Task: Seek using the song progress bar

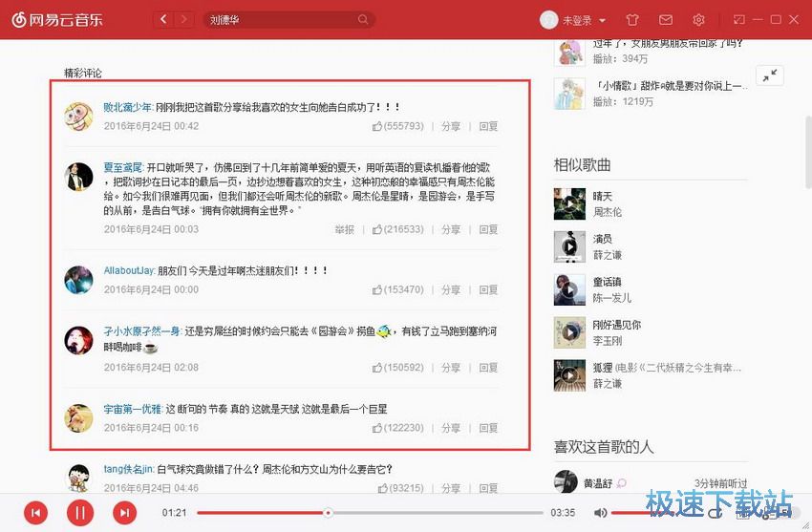Action: [370, 513]
